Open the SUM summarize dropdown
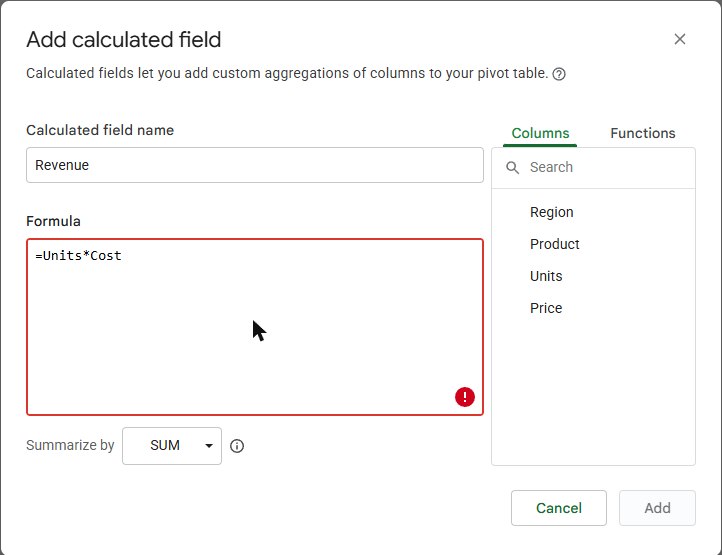Screen dimensions: 722x555 click(x=172, y=446)
